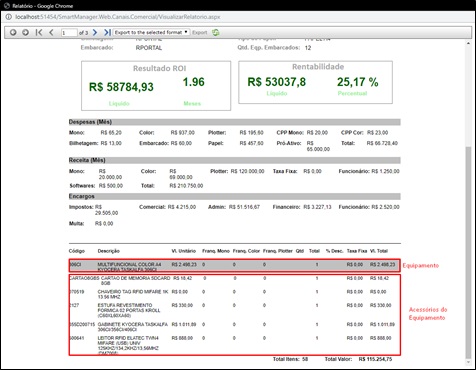Click the Vl. Total column header
Image resolution: width=476 pixels, height=370 pixels.
point(379,251)
